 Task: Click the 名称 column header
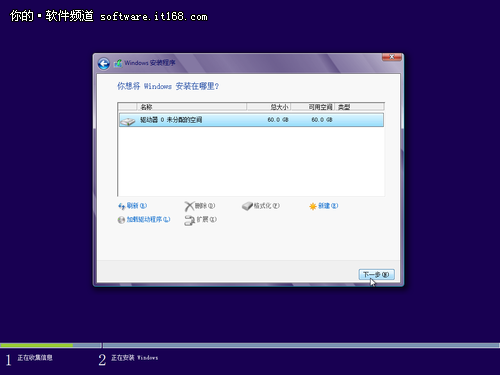[192, 107]
